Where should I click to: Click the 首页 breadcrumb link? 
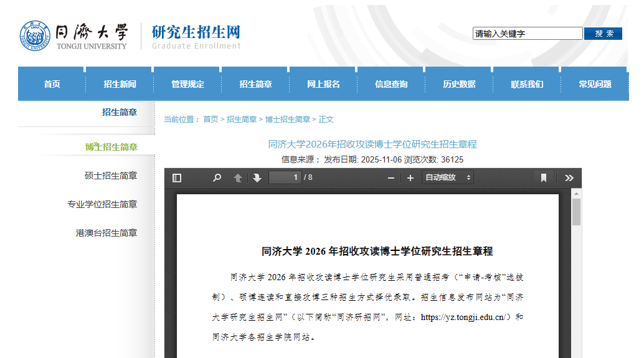(x=211, y=120)
